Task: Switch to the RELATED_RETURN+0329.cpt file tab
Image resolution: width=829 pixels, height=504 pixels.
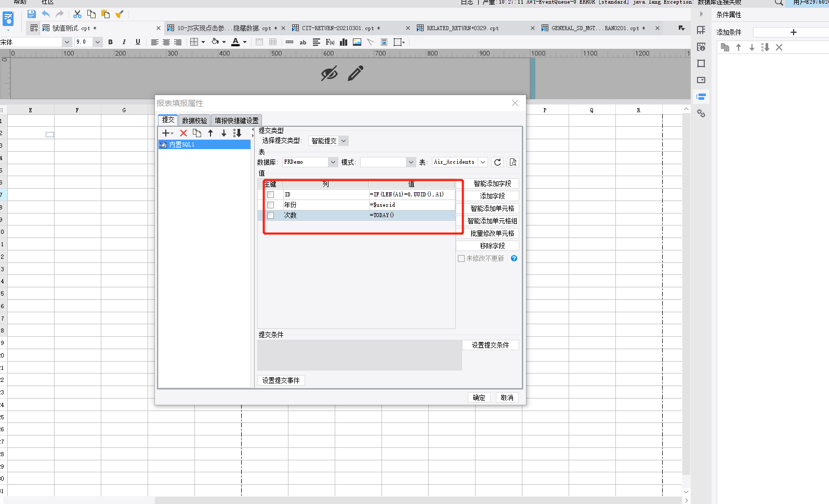Action: point(475,28)
